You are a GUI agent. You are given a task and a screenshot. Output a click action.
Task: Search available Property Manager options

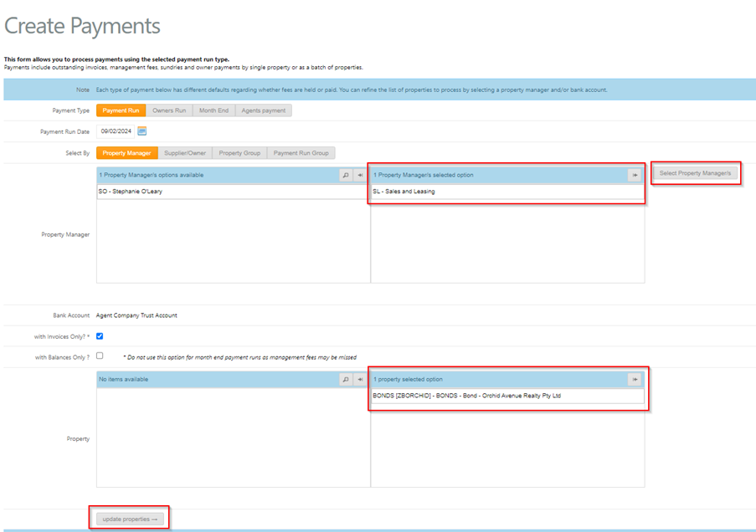point(346,176)
